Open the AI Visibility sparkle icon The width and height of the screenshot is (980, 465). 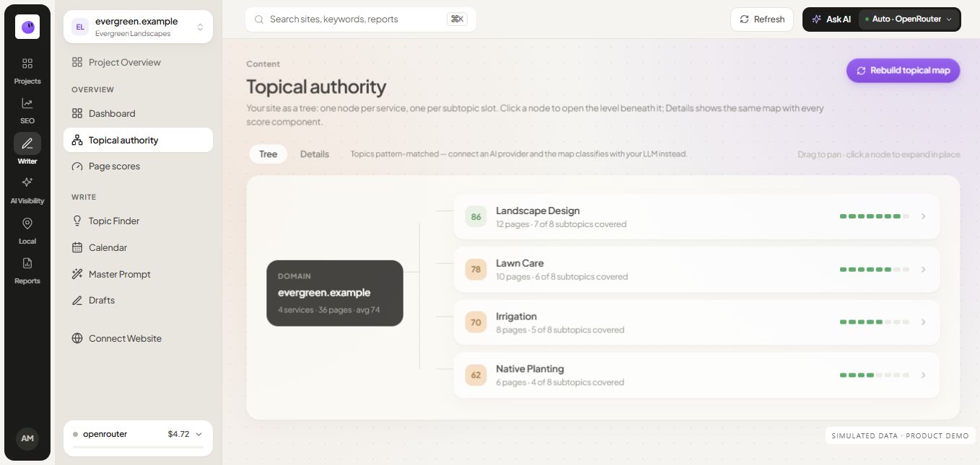[27, 182]
